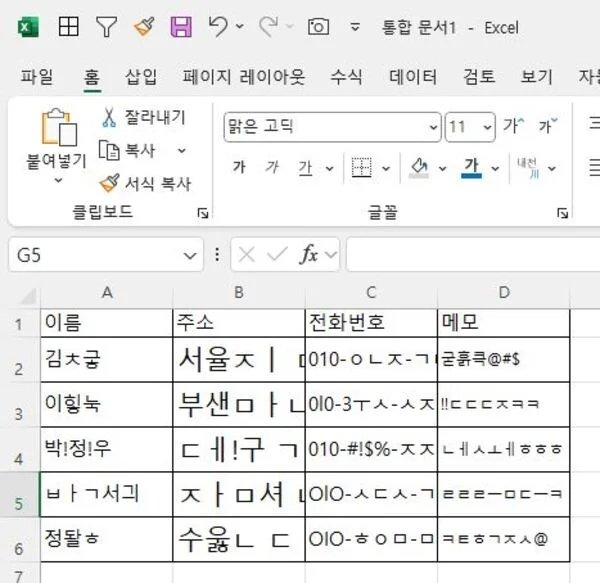Click the phonetic guide 내천 icon
The image size is (600, 583).
click(528, 168)
